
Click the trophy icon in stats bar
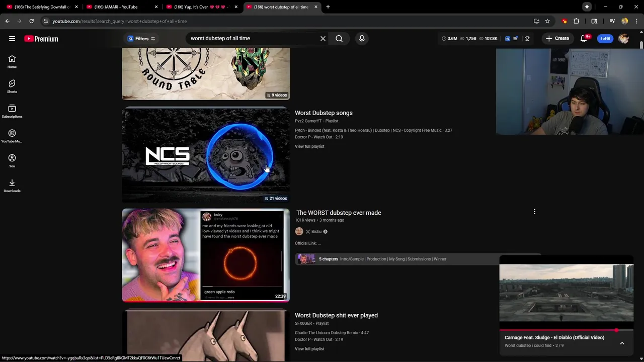pyautogui.click(x=527, y=39)
